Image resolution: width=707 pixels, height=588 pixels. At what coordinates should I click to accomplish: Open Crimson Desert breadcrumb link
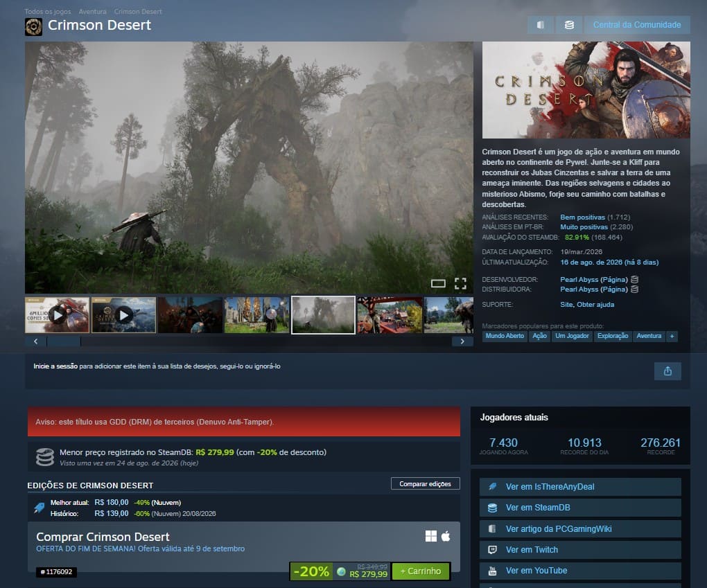coord(138,11)
